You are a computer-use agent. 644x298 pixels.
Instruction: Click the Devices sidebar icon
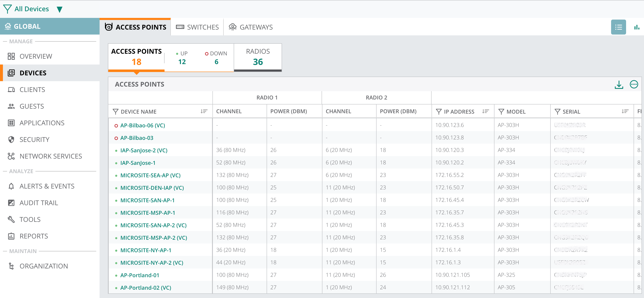click(11, 73)
